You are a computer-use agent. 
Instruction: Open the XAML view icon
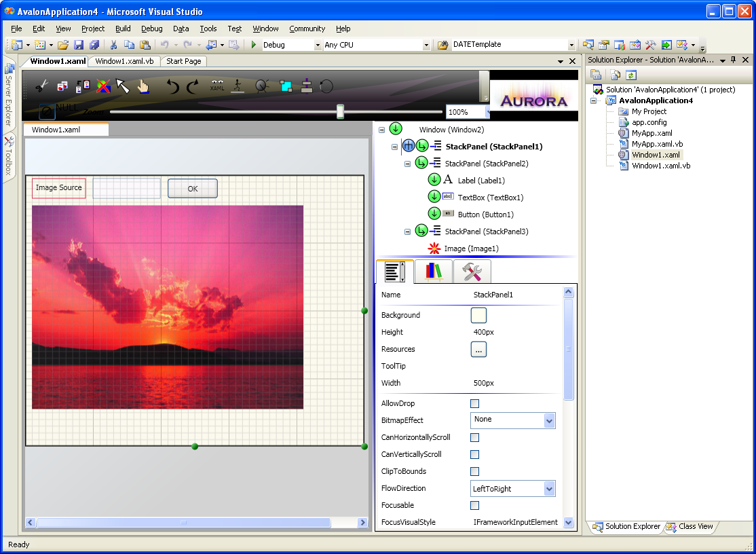click(x=217, y=86)
